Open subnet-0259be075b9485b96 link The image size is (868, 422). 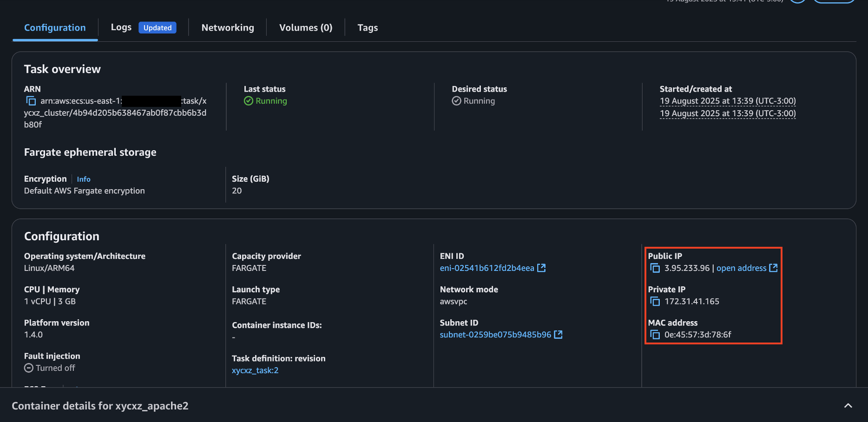point(495,335)
